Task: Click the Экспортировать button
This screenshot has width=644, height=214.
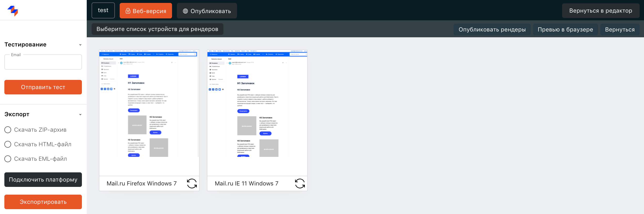Action: (43, 202)
